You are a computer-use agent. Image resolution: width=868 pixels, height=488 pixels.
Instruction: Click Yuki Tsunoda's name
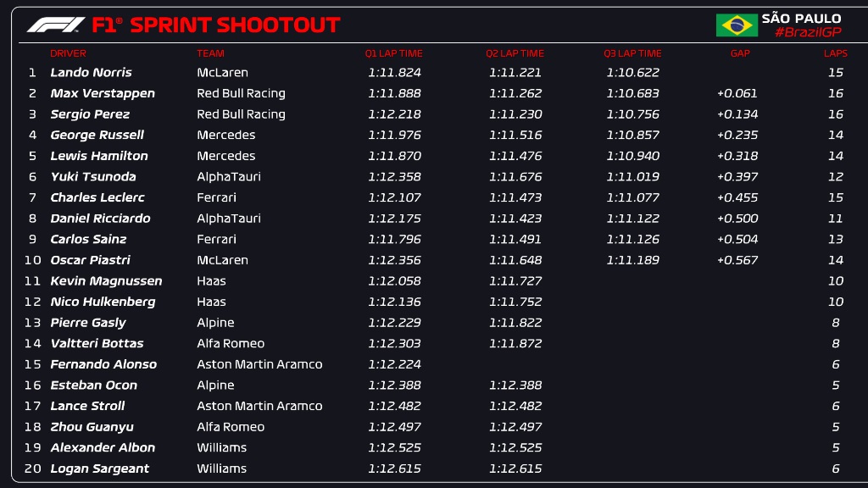click(93, 176)
